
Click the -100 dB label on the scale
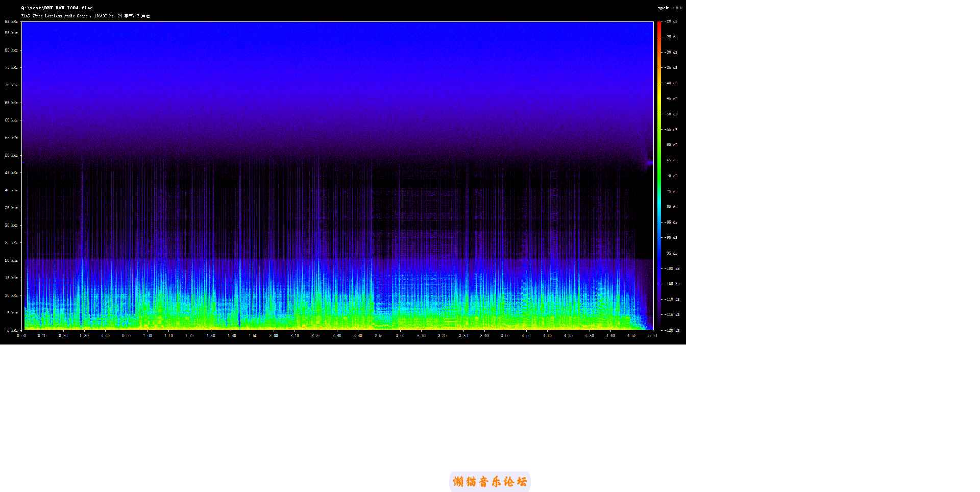[x=671, y=268]
